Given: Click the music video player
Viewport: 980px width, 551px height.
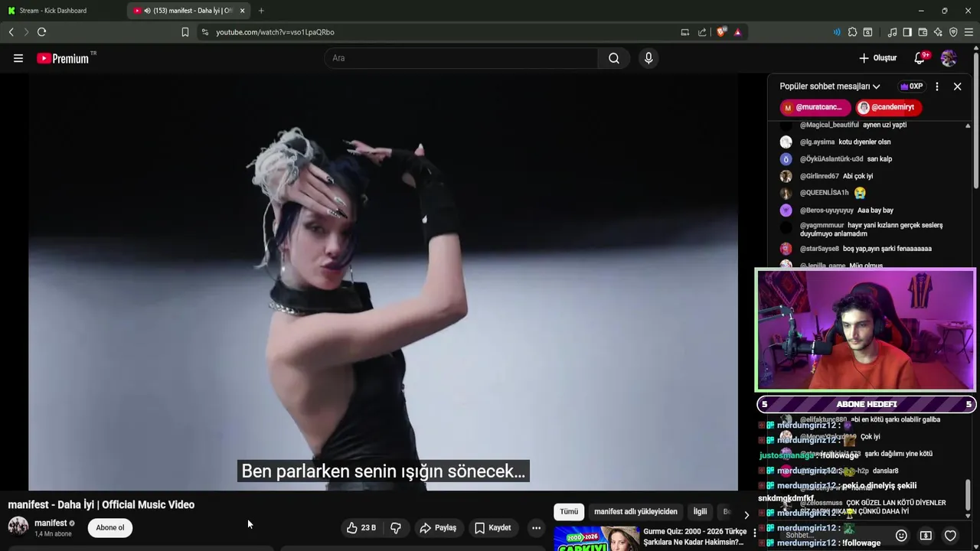Looking at the screenshot, I should [x=383, y=282].
